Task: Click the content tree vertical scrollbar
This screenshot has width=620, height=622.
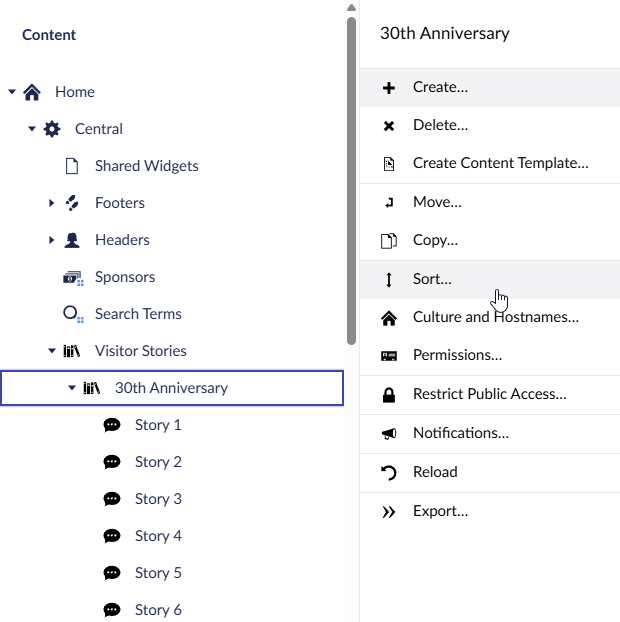Action: pos(351,180)
